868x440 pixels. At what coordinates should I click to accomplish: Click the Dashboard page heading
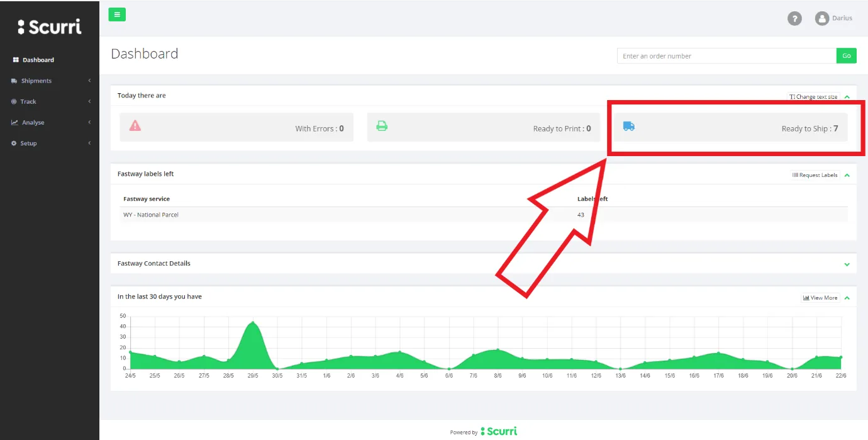[145, 54]
